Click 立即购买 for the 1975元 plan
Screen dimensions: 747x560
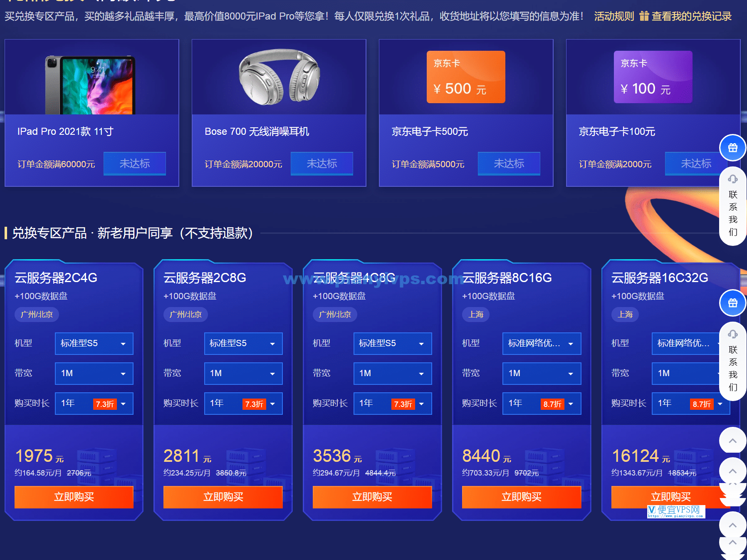[x=74, y=497]
